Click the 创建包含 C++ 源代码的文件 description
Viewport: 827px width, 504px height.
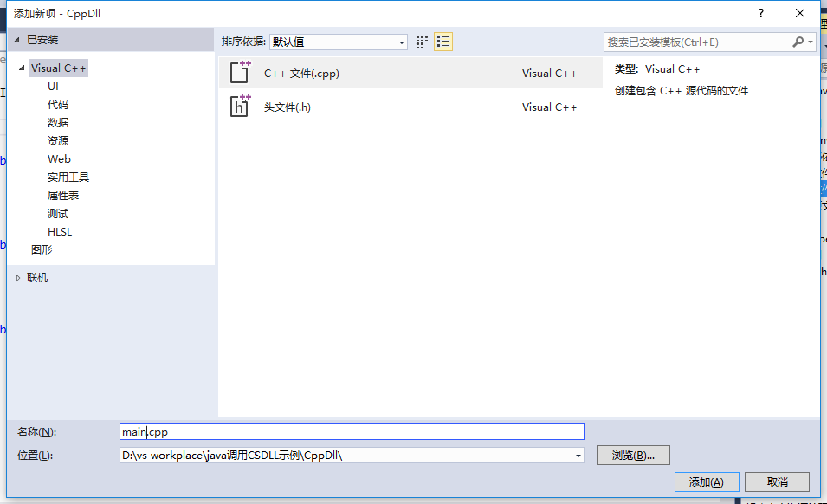[682, 91]
